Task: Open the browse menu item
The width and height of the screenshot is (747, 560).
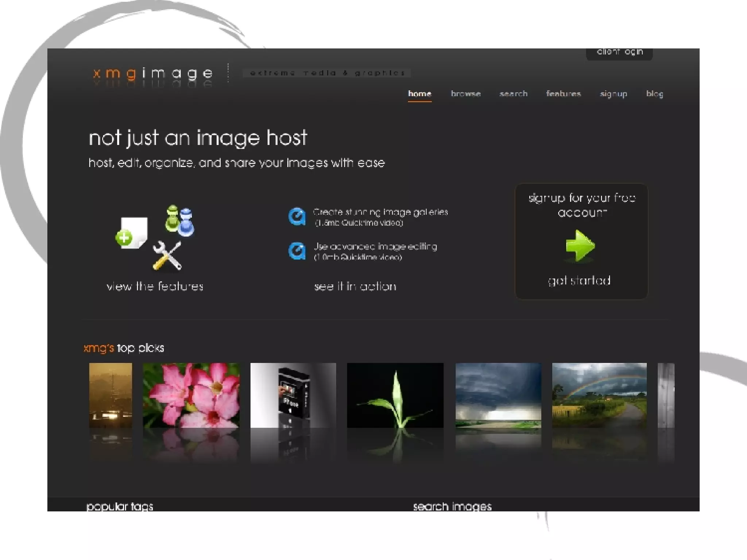Action: (466, 94)
